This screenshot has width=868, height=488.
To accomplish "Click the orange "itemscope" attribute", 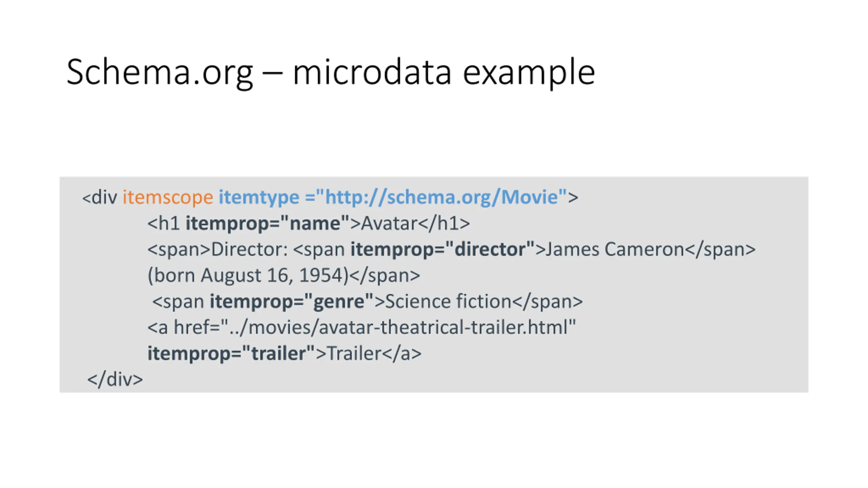I will tap(168, 197).
